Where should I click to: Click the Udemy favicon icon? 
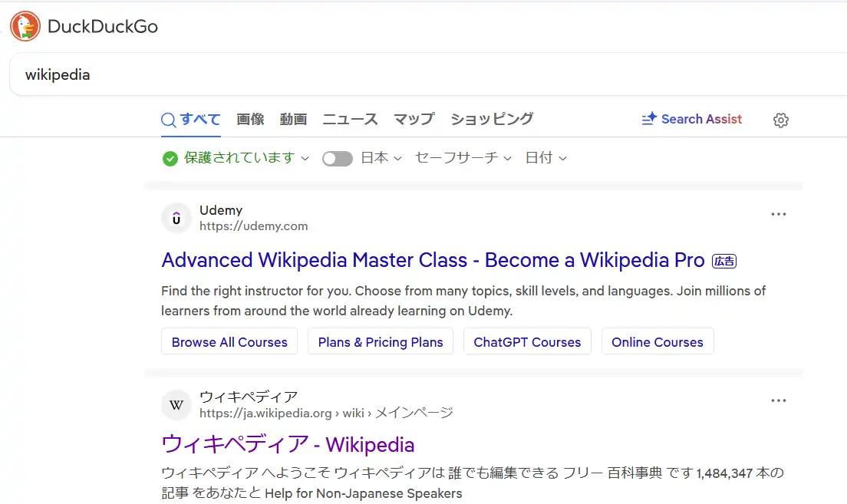(176, 218)
